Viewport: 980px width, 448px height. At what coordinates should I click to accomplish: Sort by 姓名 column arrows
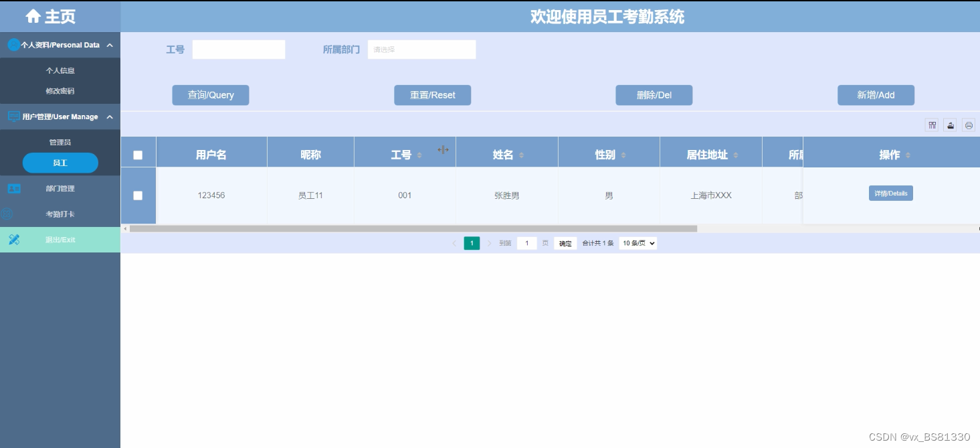521,155
